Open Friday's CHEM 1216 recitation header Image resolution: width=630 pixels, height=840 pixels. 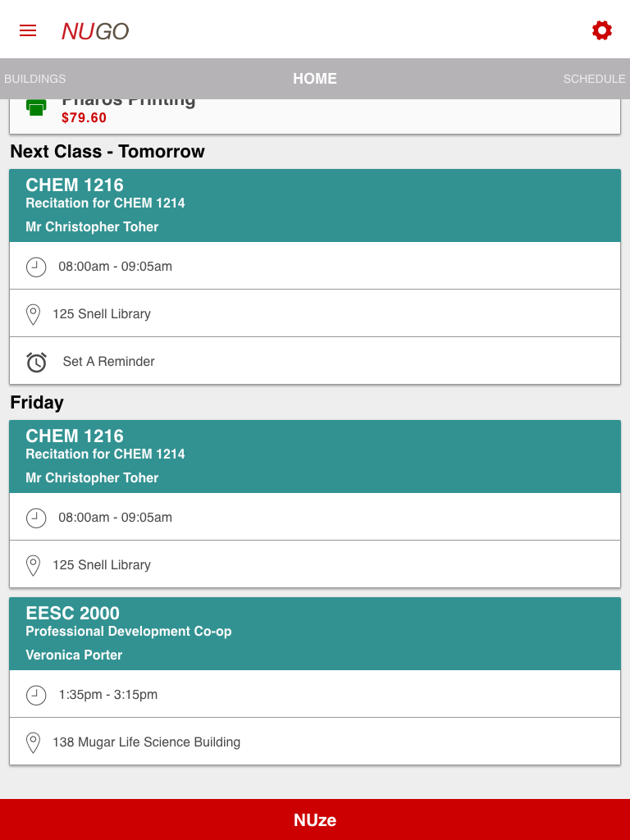[315, 456]
